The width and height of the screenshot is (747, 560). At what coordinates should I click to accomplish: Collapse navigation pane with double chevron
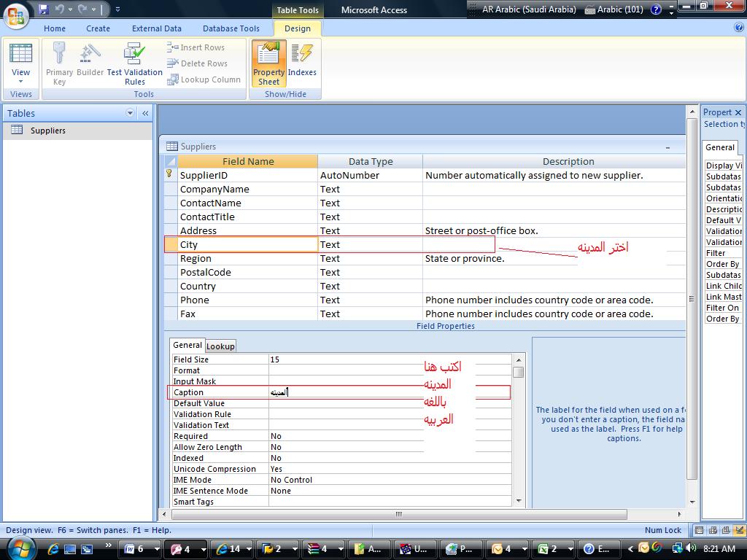pos(145,113)
